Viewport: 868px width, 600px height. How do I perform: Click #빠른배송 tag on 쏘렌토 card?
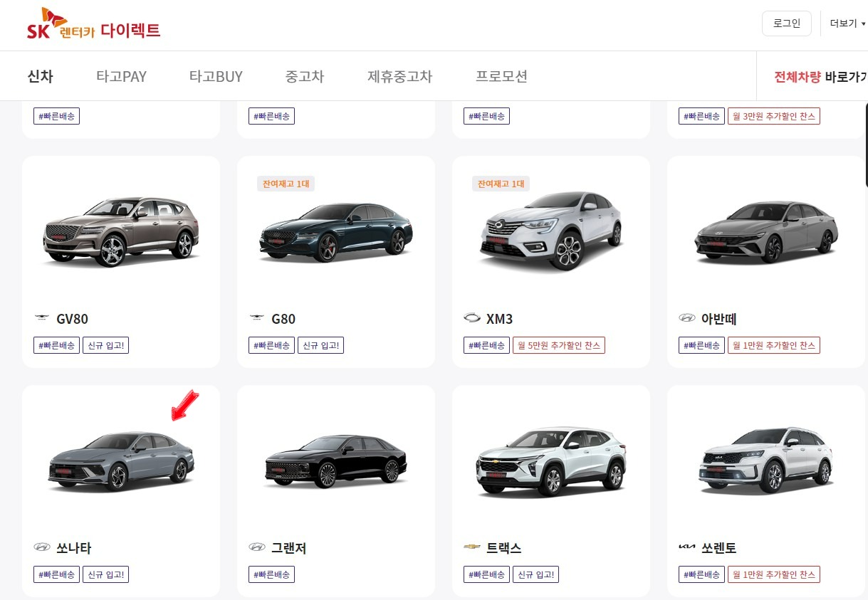[x=701, y=574]
